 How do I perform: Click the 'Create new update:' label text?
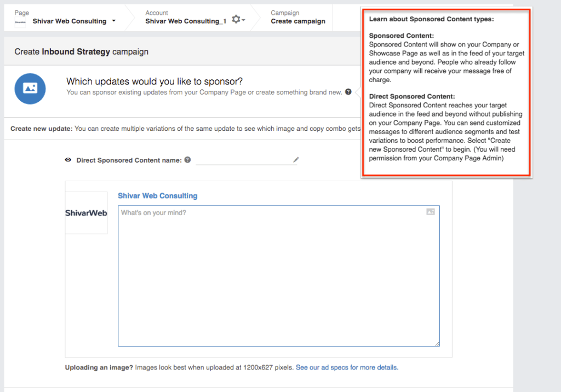point(42,129)
